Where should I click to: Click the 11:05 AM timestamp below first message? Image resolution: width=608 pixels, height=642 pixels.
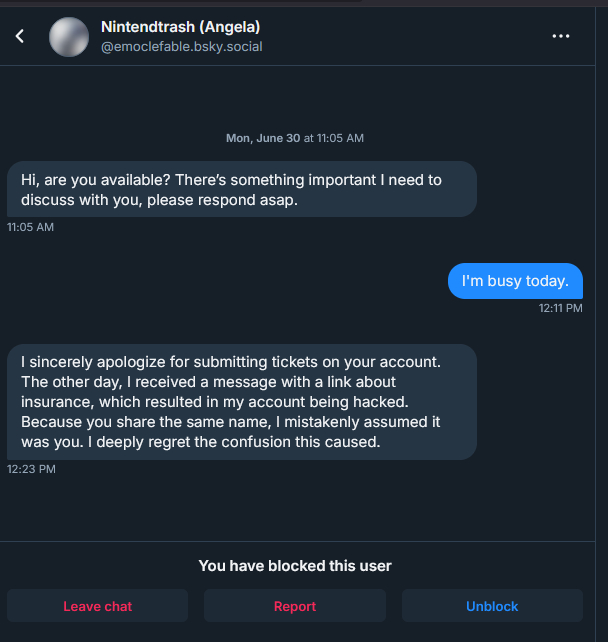click(30, 227)
